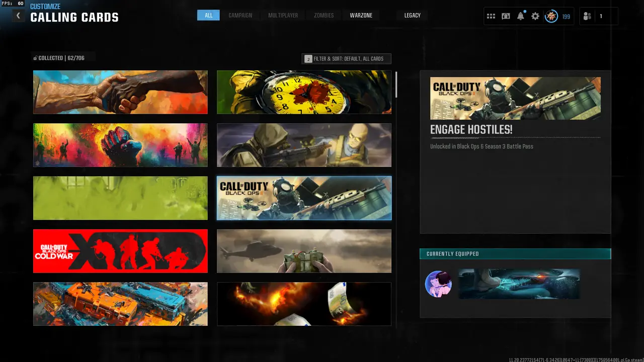Image resolution: width=644 pixels, height=362 pixels.
Task: Click the player level 199 number
Action: pos(566,17)
